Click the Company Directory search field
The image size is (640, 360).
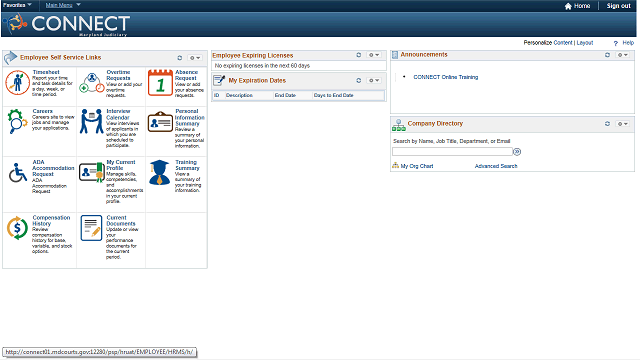coord(452,152)
